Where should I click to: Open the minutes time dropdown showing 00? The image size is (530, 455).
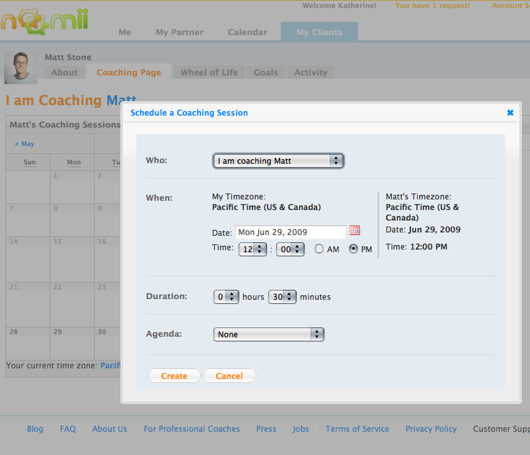pos(290,249)
